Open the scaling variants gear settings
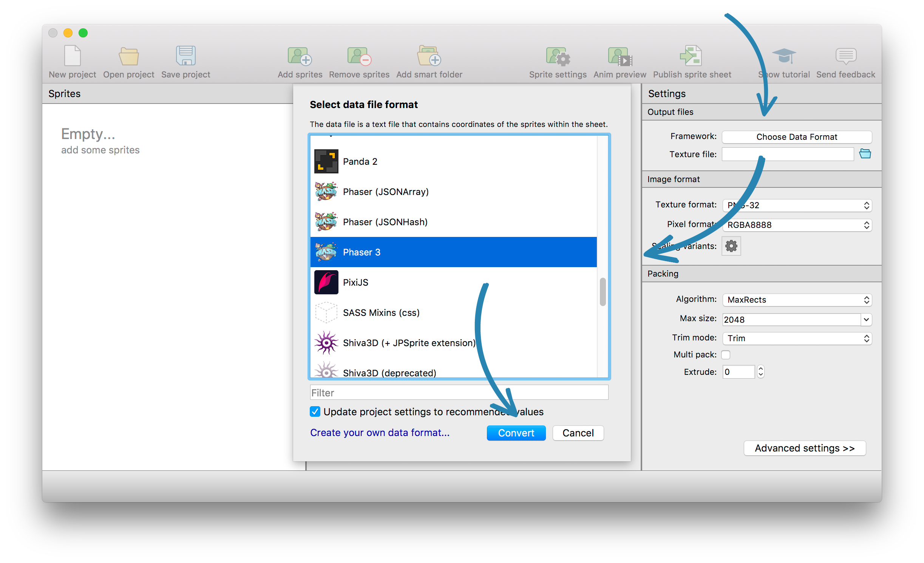 click(731, 246)
